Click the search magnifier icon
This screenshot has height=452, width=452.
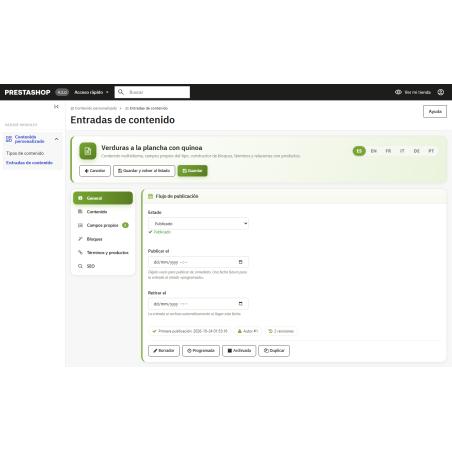[121, 92]
